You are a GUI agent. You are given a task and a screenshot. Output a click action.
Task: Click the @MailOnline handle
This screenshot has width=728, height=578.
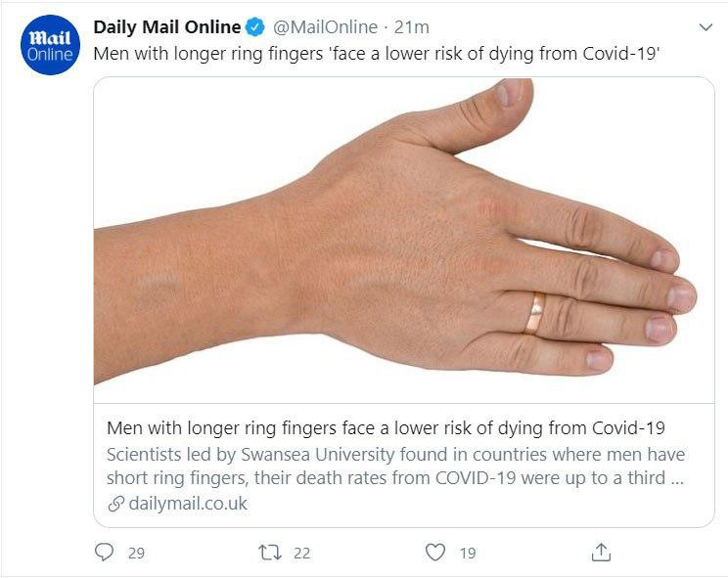pyautogui.click(x=325, y=27)
